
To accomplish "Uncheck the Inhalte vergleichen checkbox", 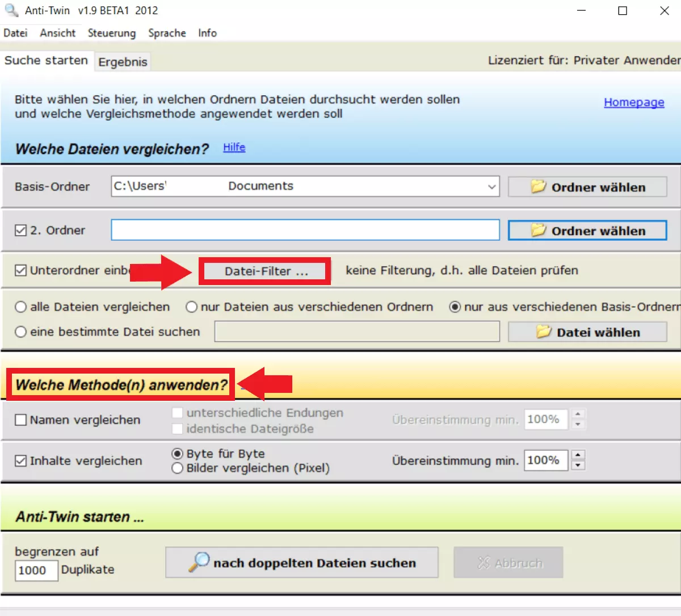I will pos(21,461).
